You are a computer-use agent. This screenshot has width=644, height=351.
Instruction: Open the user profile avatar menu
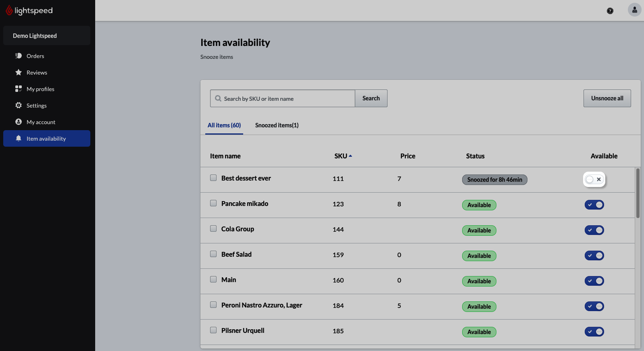[634, 10]
